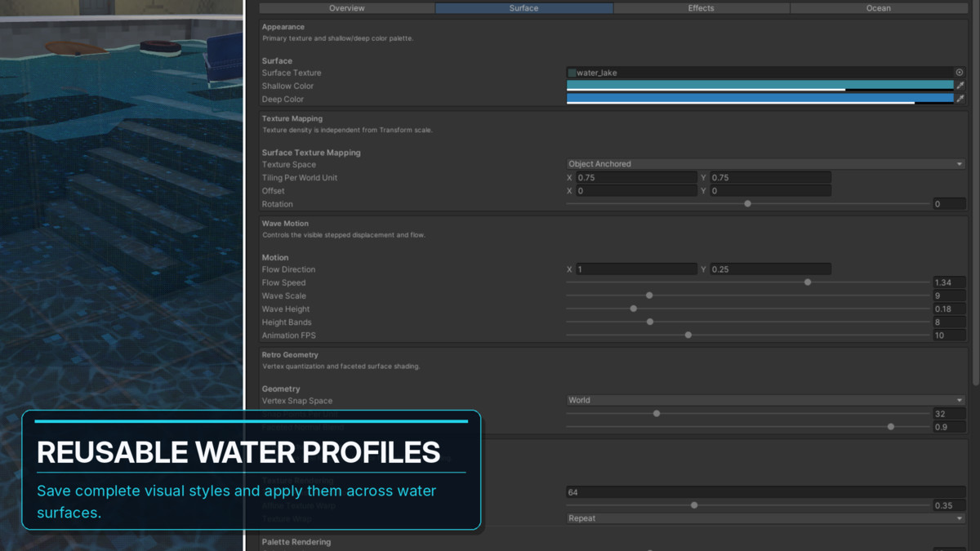Screen dimensions: 980x551
Task: Click the Offset Y field
Action: [x=770, y=190]
